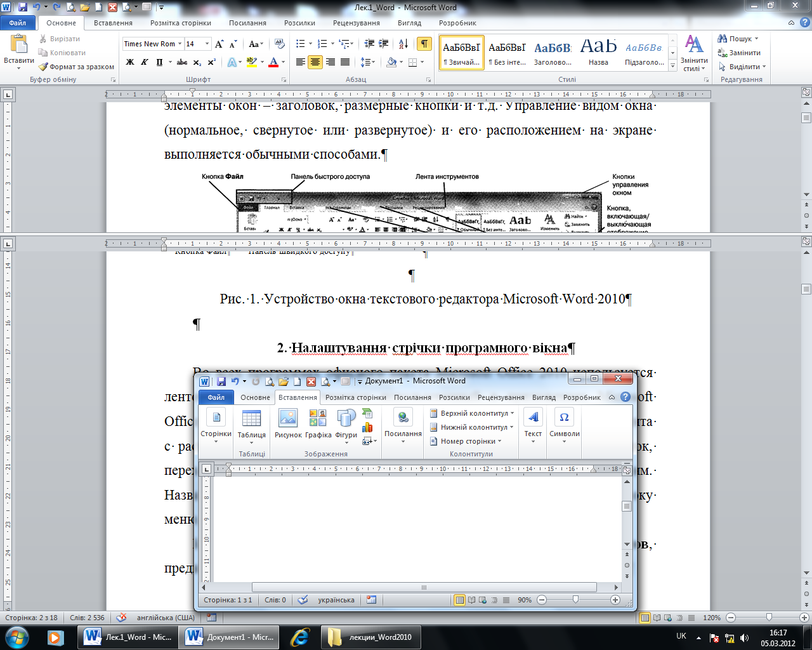Image resolution: width=812 pixels, height=650 pixels.
Task: Click the grow font icon
Action: [219, 44]
